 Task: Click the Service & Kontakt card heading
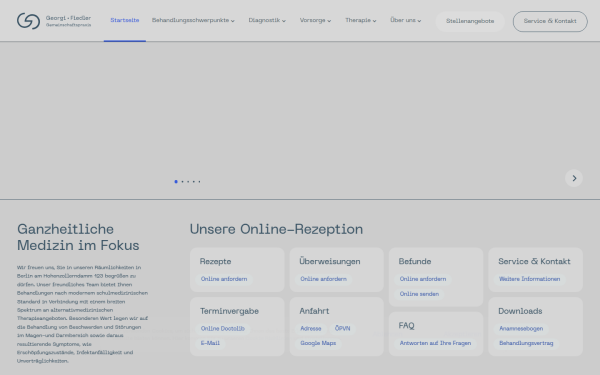click(x=534, y=261)
